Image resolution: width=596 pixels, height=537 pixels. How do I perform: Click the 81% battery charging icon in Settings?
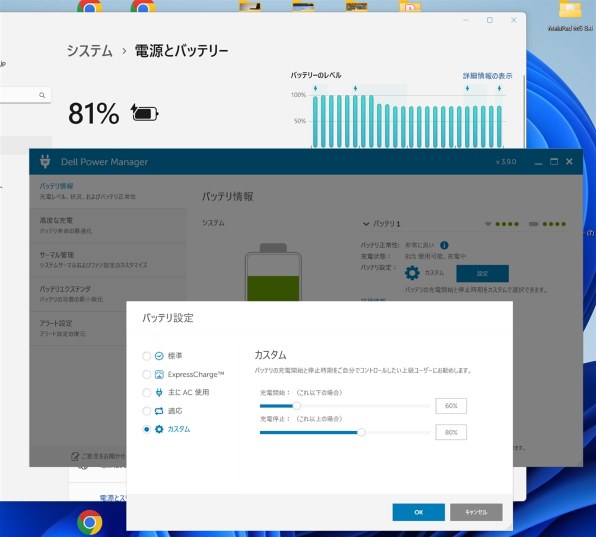144,113
